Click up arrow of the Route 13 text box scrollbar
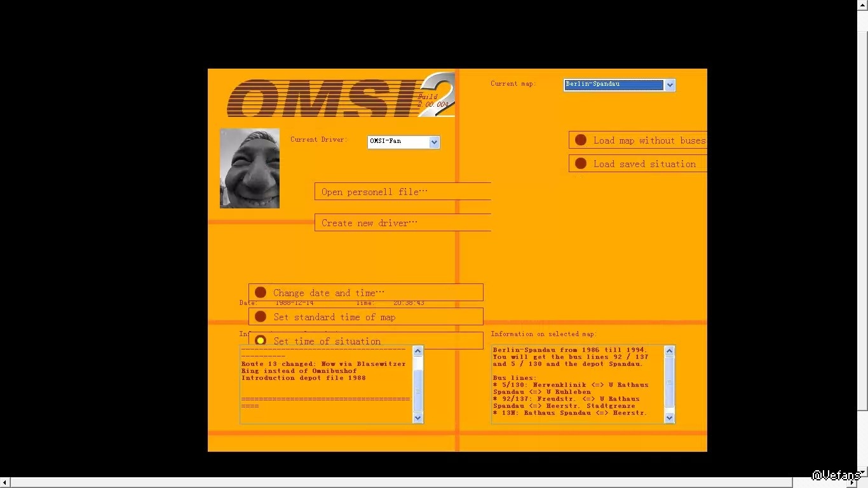Viewport: 868px width, 488px height. pyautogui.click(x=417, y=351)
